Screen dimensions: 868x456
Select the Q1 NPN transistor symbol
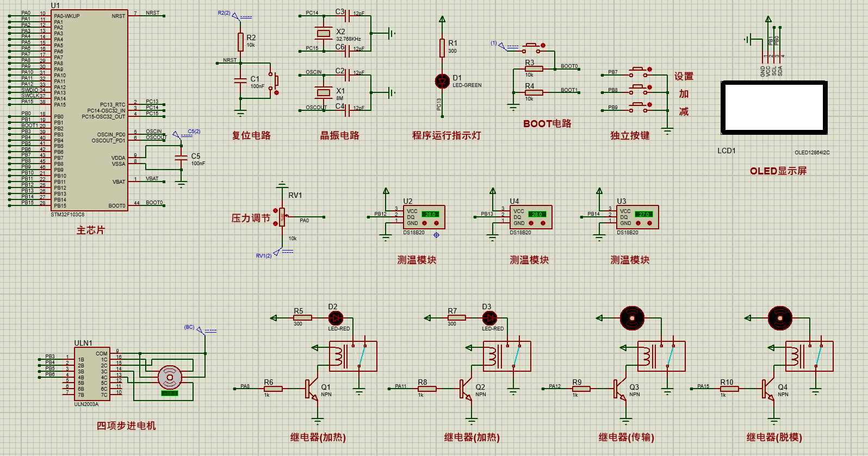[x=311, y=390]
